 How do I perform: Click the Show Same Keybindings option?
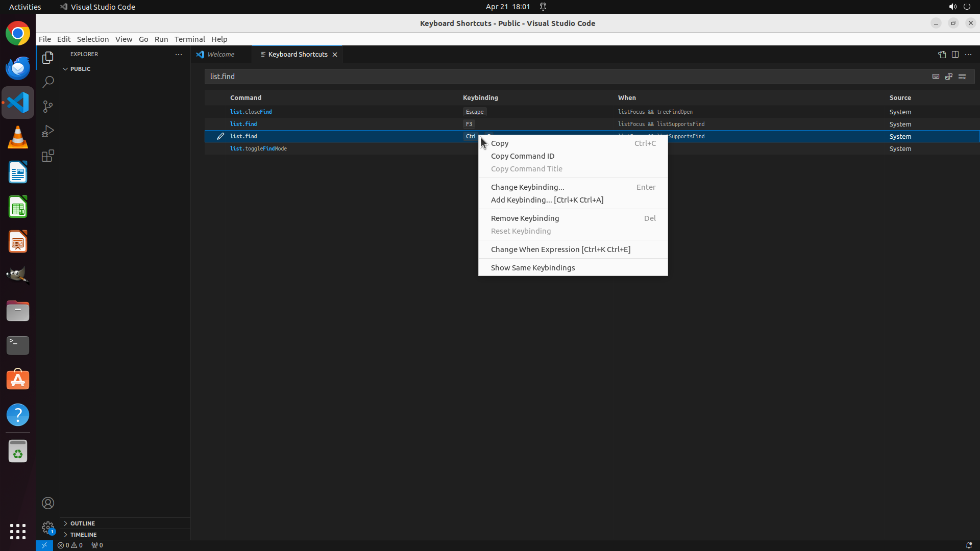(x=532, y=268)
